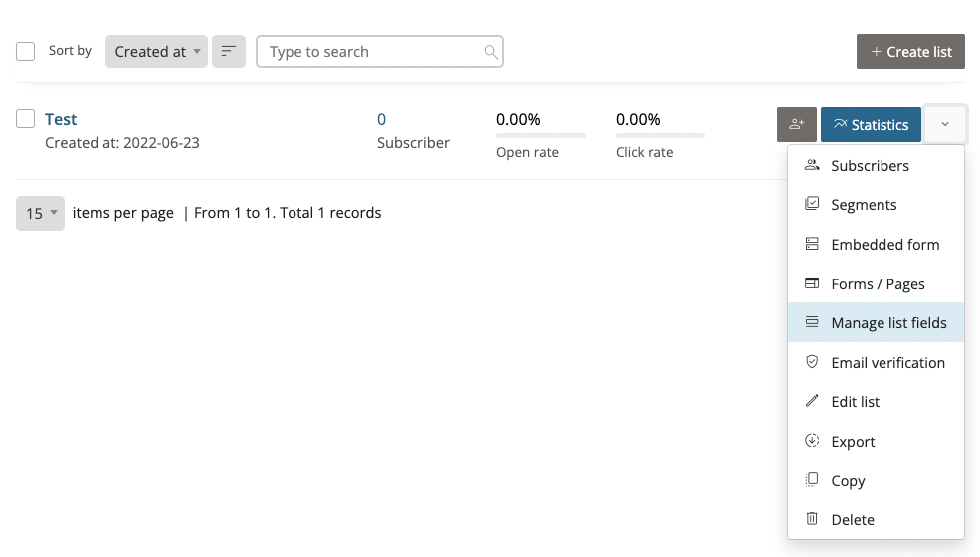Open the 'Created at' sort dropdown
This screenshot has height=557, width=980.
pyautogui.click(x=156, y=52)
